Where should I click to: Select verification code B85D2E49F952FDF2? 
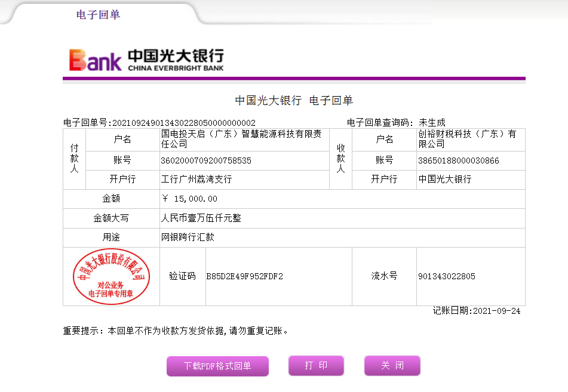[244, 276]
